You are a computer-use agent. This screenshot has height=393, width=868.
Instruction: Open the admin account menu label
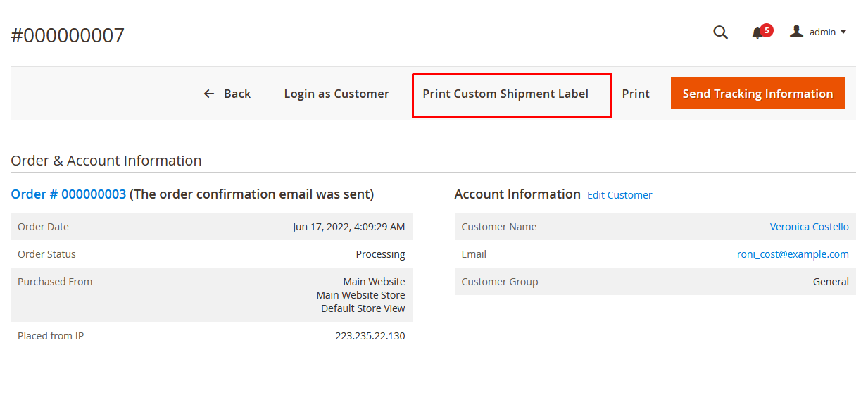822,32
